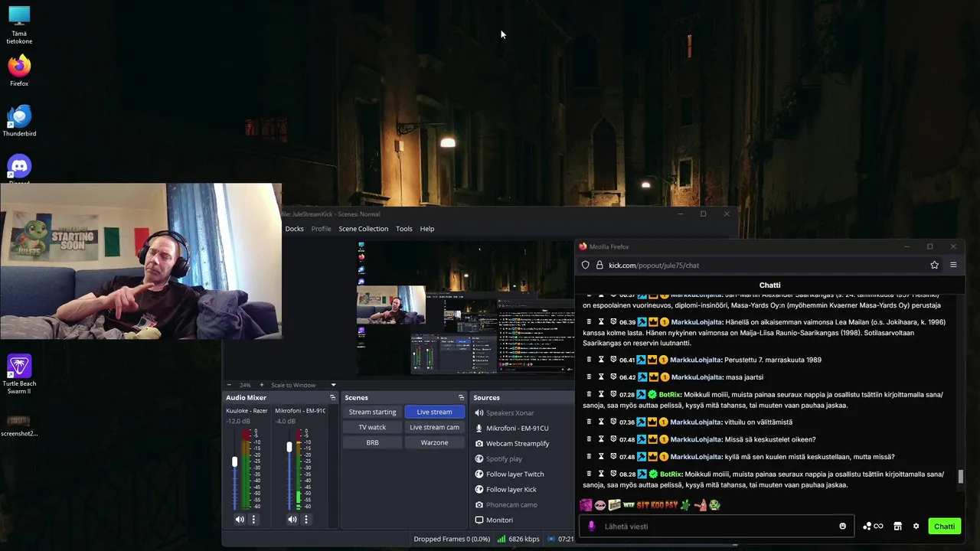The width and height of the screenshot is (980, 551).
Task: Open chat settings gear icon
Action: (916, 527)
